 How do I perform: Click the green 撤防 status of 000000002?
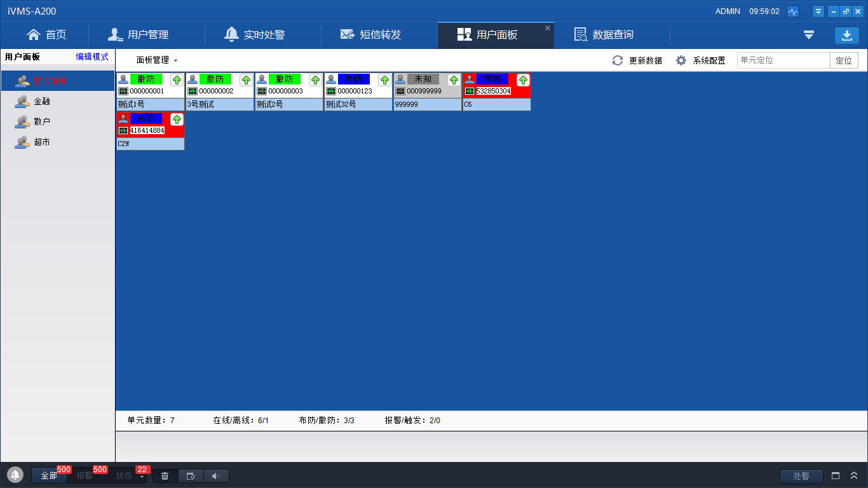(215, 79)
